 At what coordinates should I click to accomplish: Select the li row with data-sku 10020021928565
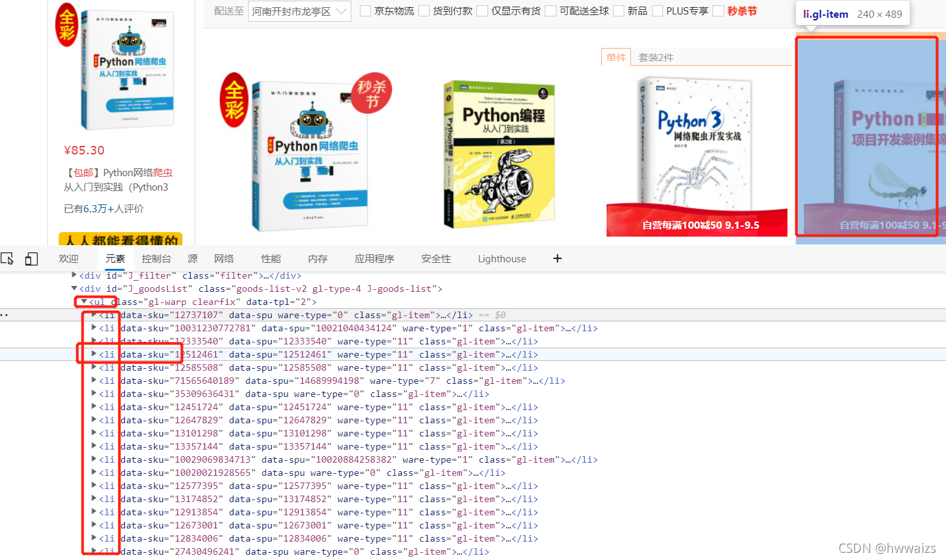click(302, 473)
